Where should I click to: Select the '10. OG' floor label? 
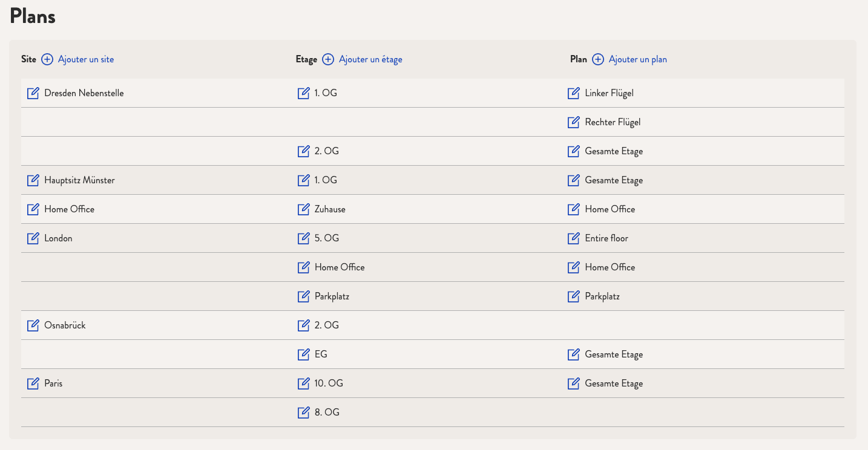click(x=329, y=383)
